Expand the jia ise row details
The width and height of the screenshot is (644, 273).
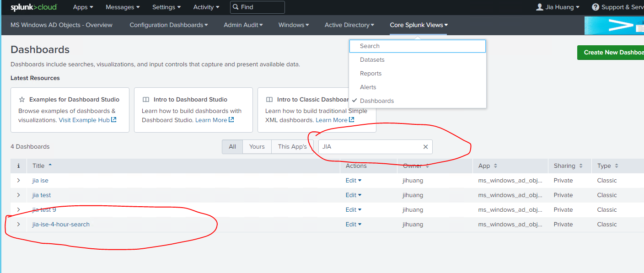click(18, 181)
